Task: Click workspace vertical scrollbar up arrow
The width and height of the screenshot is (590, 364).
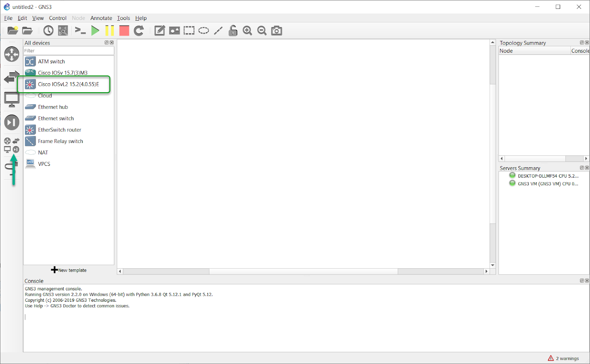Action: [x=493, y=42]
